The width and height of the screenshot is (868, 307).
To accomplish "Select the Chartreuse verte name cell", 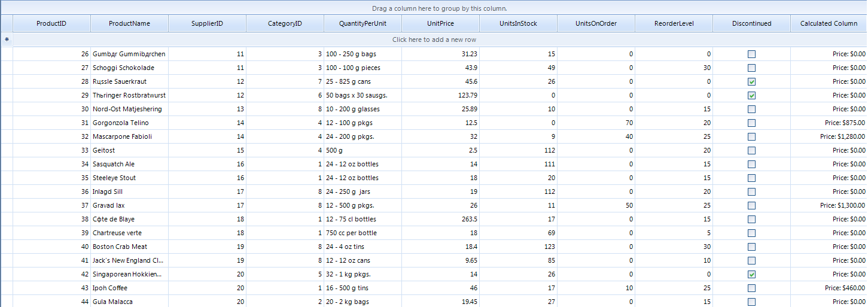I will [129, 233].
